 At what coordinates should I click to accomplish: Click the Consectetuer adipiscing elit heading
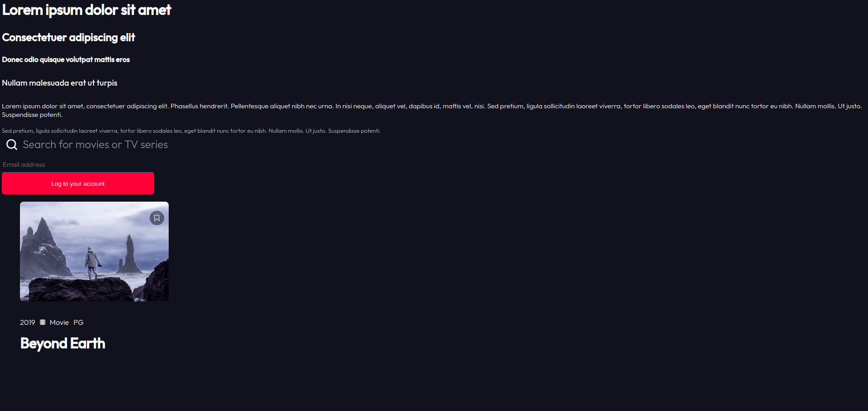68,37
